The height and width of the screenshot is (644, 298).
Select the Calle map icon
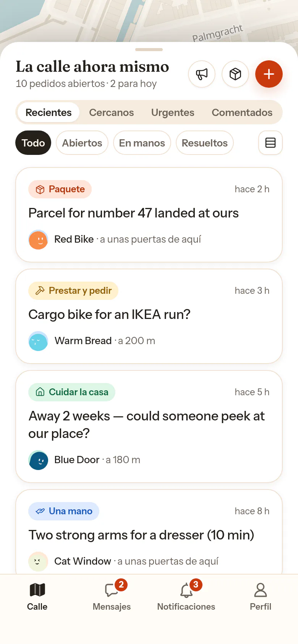[x=37, y=590]
